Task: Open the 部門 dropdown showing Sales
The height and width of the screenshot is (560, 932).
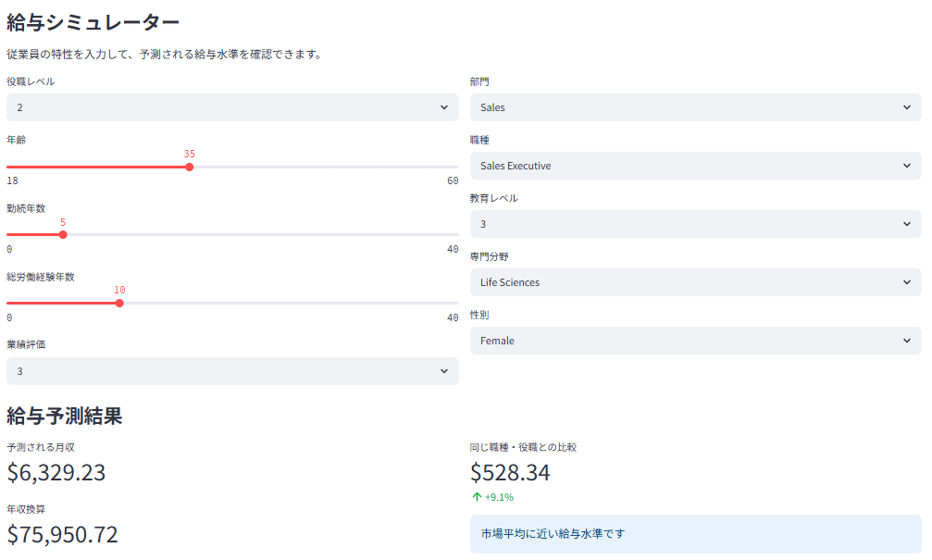Action: coord(695,107)
